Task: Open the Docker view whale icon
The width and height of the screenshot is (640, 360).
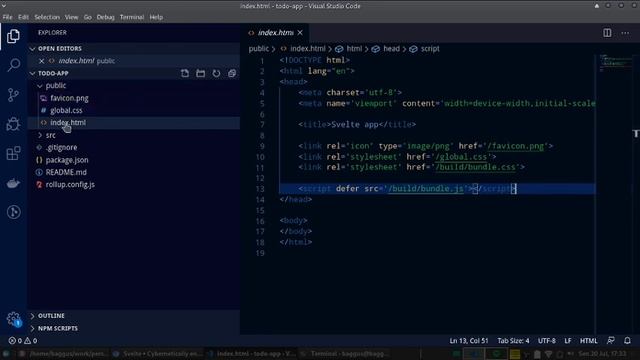Action: pos(13,183)
